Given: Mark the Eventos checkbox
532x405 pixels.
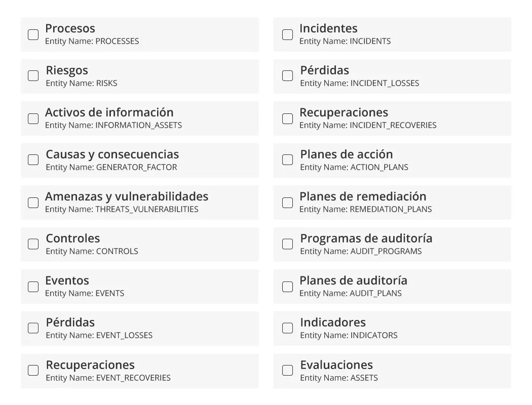Looking at the screenshot, I should coord(33,287).
